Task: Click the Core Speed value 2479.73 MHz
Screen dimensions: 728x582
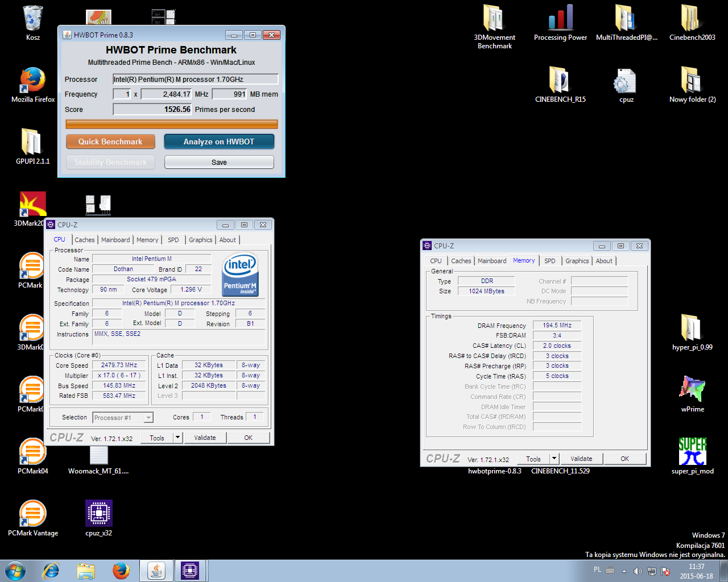Action: click(119, 365)
